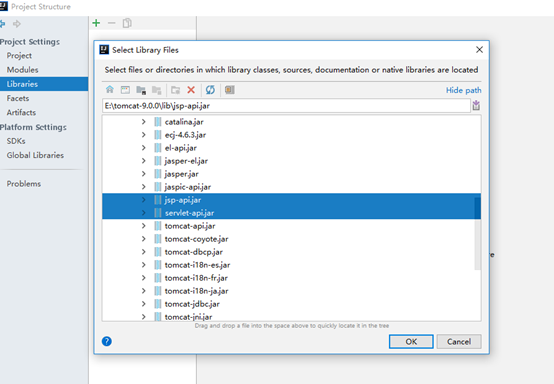Expand the catalina.jar node
554x384 pixels.
143,122
